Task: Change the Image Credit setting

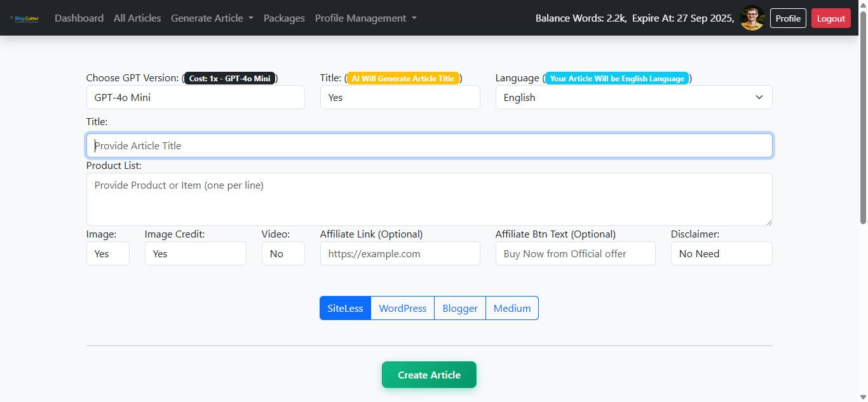Action: pos(195,253)
